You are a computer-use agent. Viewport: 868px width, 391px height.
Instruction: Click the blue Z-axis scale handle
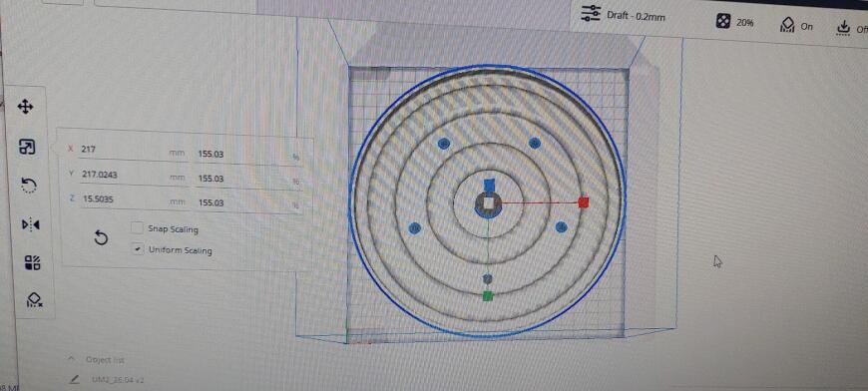click(489, 185)
